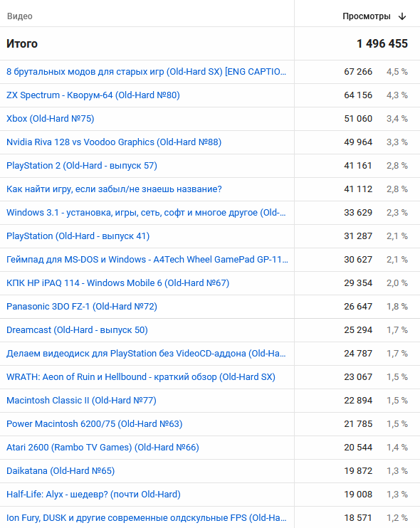420x528 pixels.
Task: Open Half-Life: Alyx - шедевр? video
Action: point(93,495)
